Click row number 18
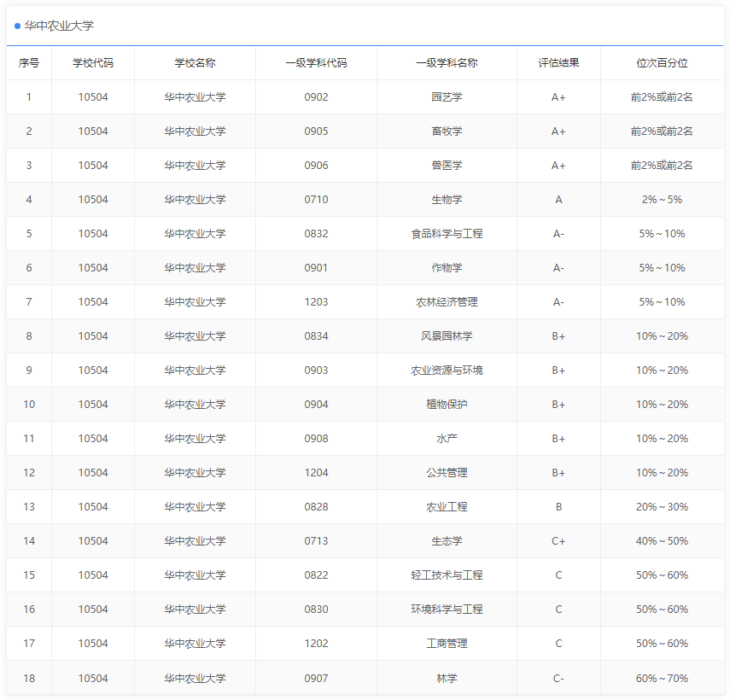 click(x=29, y=678)
